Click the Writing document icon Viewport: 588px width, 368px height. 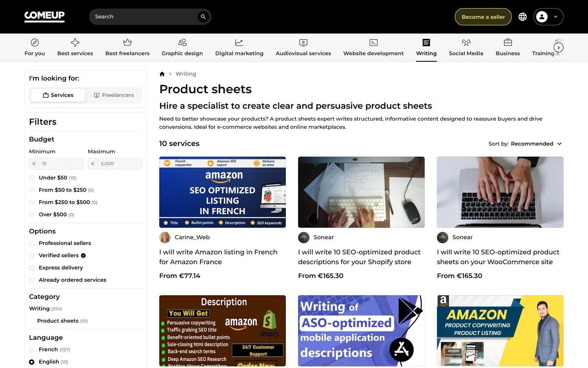(426, 43)
